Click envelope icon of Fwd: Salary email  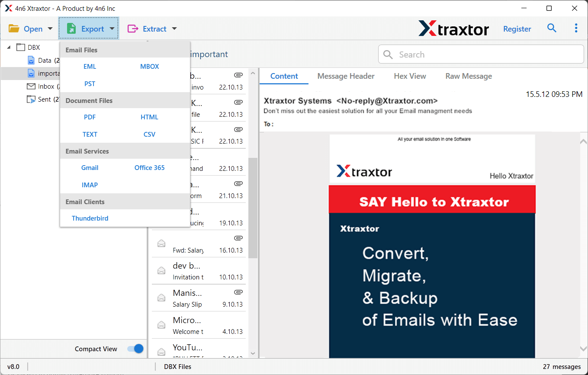(x=161, y=244)
